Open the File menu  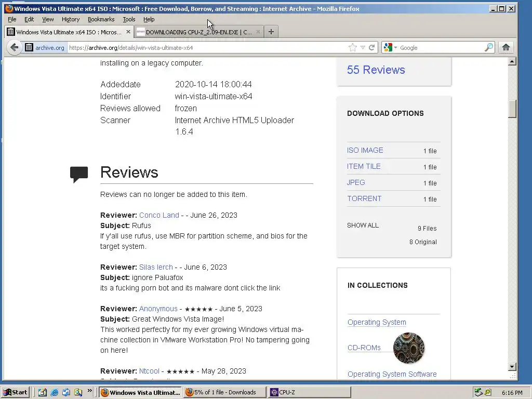coord(12,19)
